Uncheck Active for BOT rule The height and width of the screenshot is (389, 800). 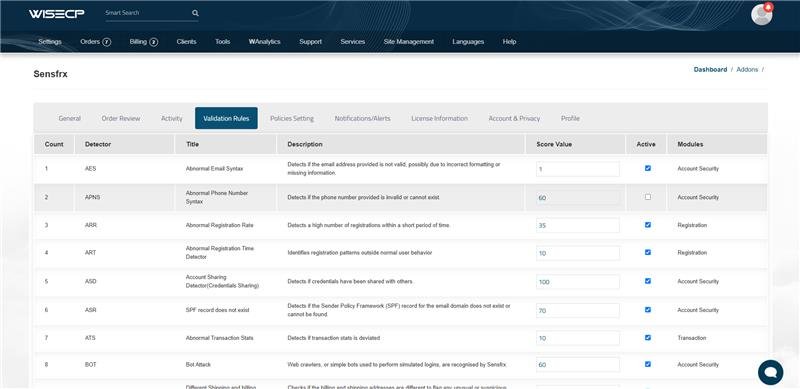(x=647, y=364)
